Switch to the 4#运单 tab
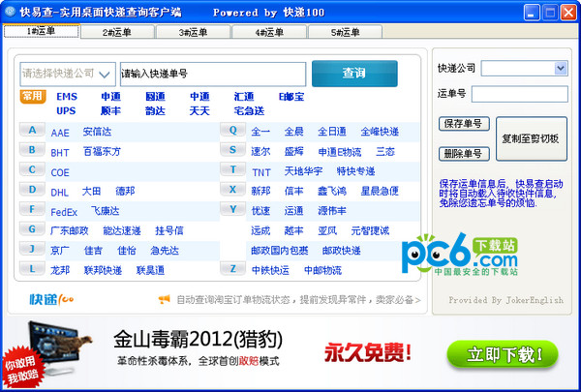 coord(269,32)
